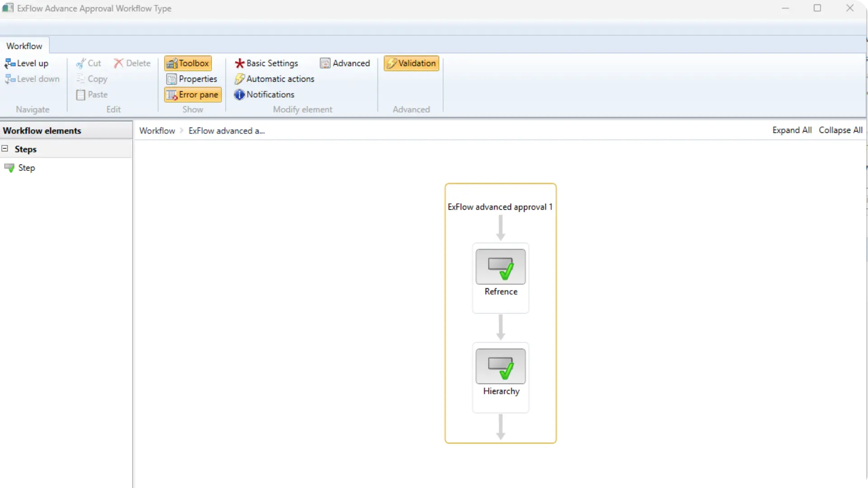Toggle the Toolbox pane button
Screen dimensions: 868x488
[x=188, y=63]
